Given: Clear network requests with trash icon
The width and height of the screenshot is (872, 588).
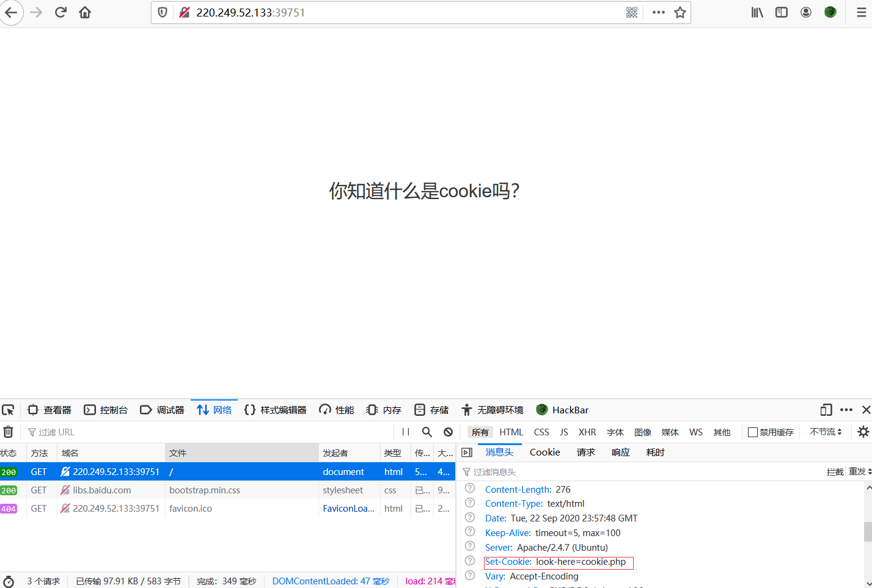Looking at the screenshot, I should (9, 432).
